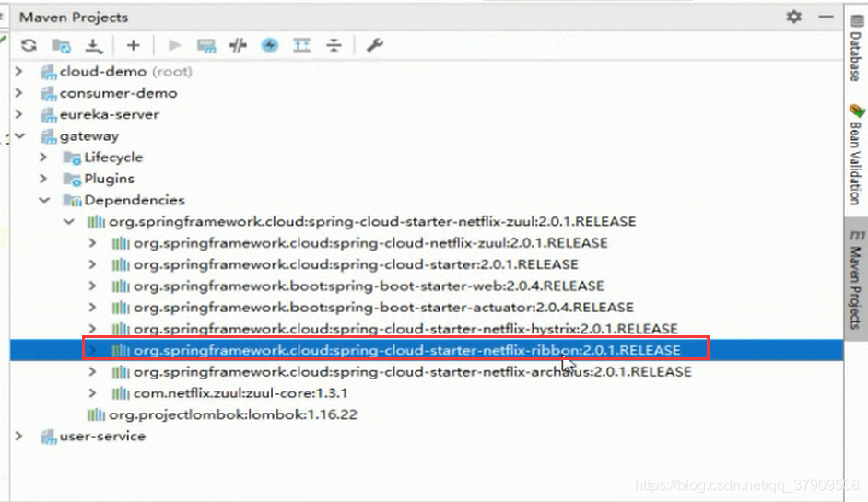Click Download Sources and Documentation icon
Viewport: 868px width, 502px height.
94,46
